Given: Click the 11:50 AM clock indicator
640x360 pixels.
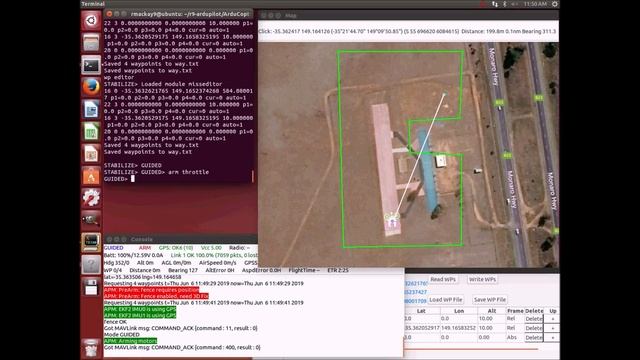Looking at the screenshot, I should click(535, 4).
